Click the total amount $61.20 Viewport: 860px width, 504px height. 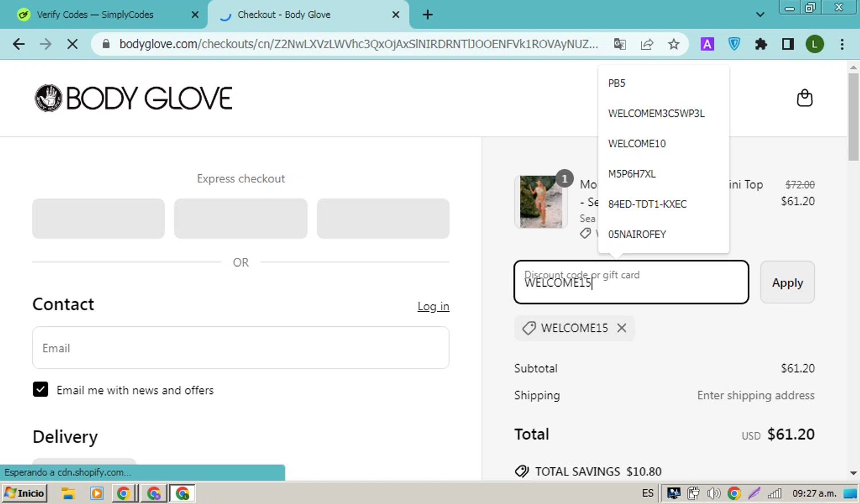coord(791,434)
